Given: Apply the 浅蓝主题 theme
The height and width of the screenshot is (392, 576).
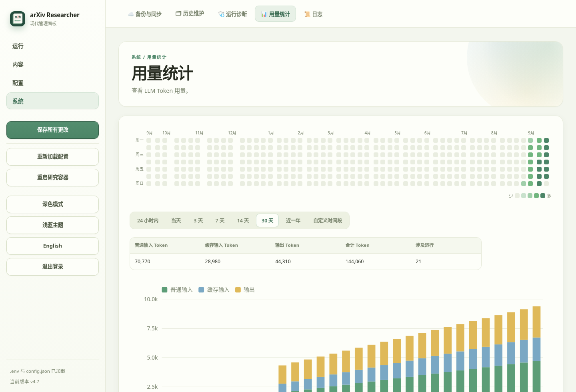Looking at the screenshot, I should coord(52,225).
